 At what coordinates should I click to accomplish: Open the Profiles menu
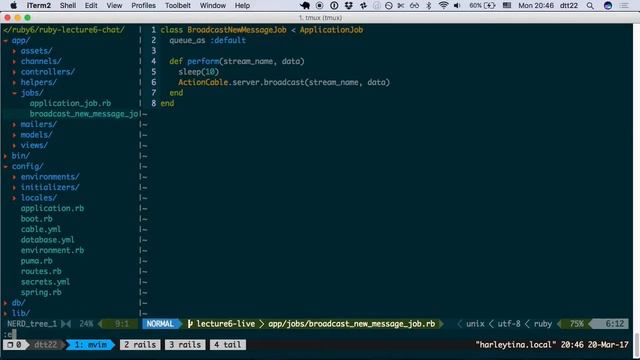(143, 5)
